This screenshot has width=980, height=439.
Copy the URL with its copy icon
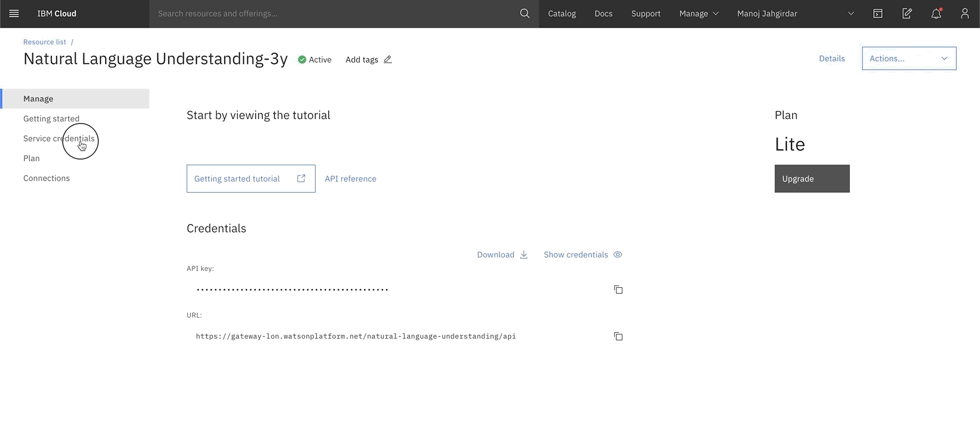click(618, 336)
